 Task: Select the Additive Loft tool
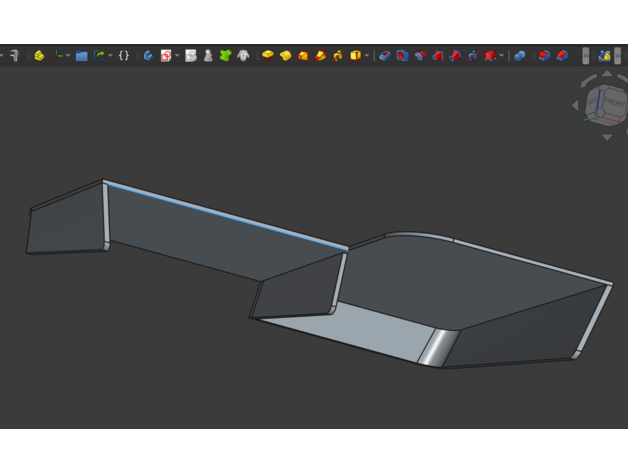tap(303, 56)
